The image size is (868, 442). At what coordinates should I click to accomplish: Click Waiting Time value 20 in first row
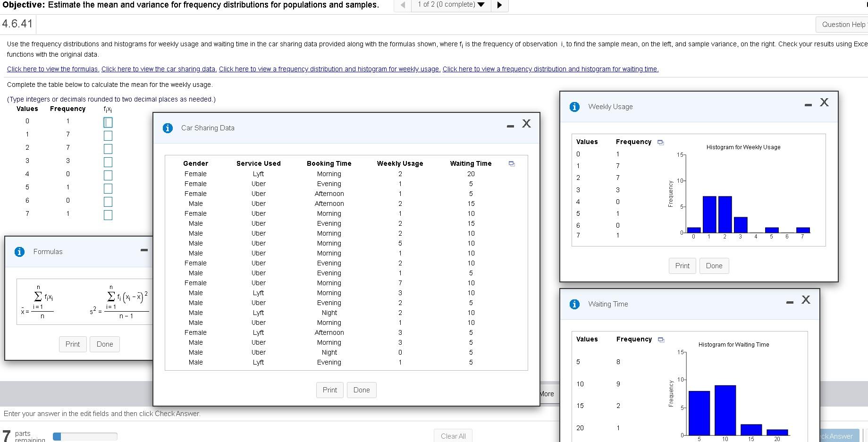click(x=471, y=174)
